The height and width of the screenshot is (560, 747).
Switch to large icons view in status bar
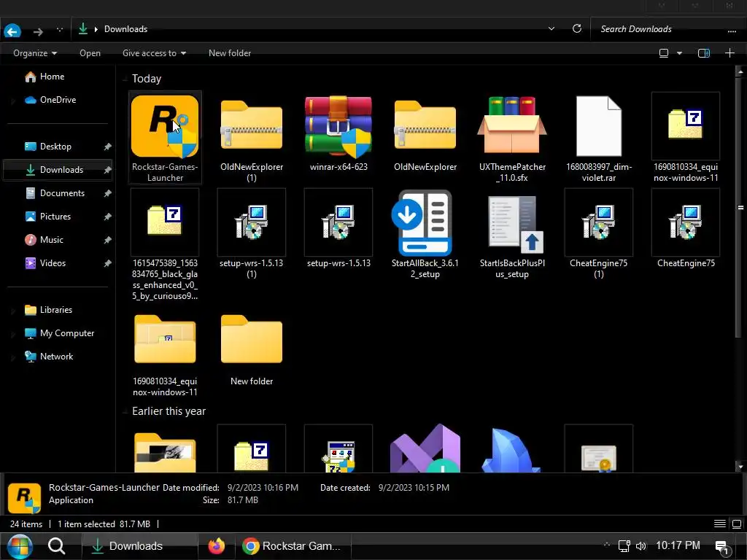pos(737,524)
